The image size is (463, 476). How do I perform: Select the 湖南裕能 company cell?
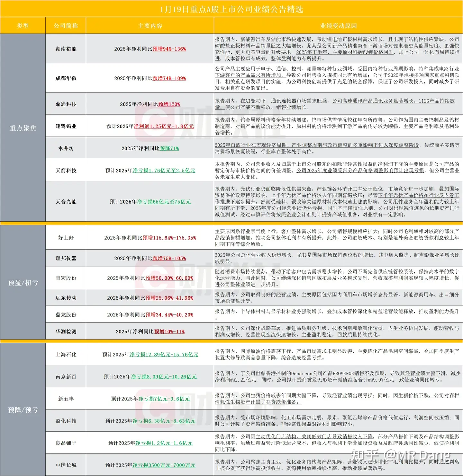click(x=65, y=49)
